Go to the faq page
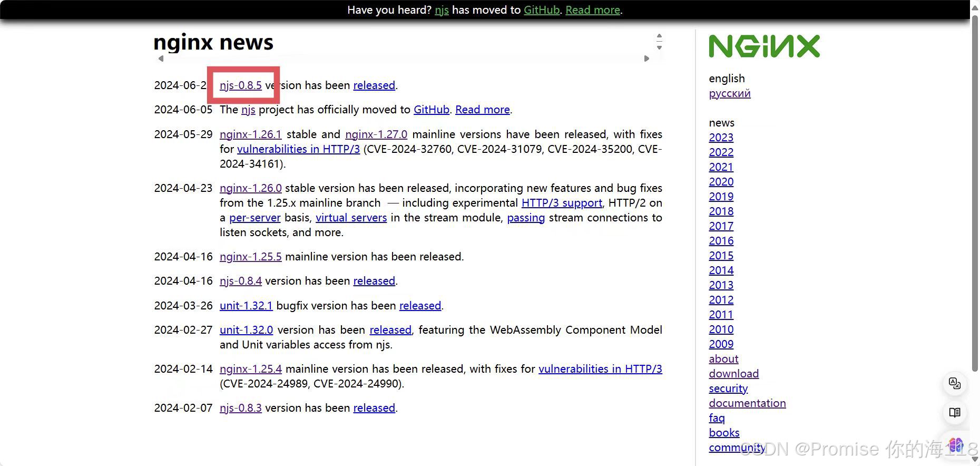The image size is (980, 466). pos(717,418)
